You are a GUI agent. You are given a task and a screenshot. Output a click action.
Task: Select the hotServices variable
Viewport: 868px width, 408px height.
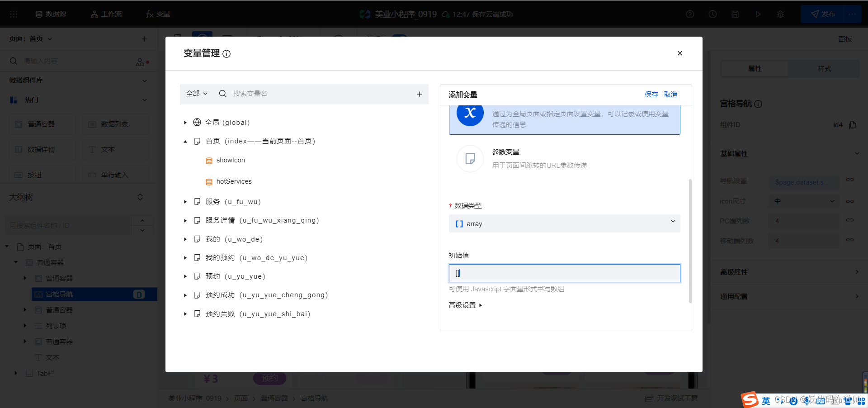coord(234,181)
